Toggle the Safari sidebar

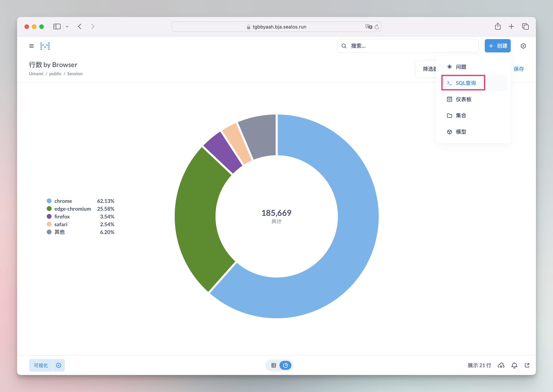(57, 26)
